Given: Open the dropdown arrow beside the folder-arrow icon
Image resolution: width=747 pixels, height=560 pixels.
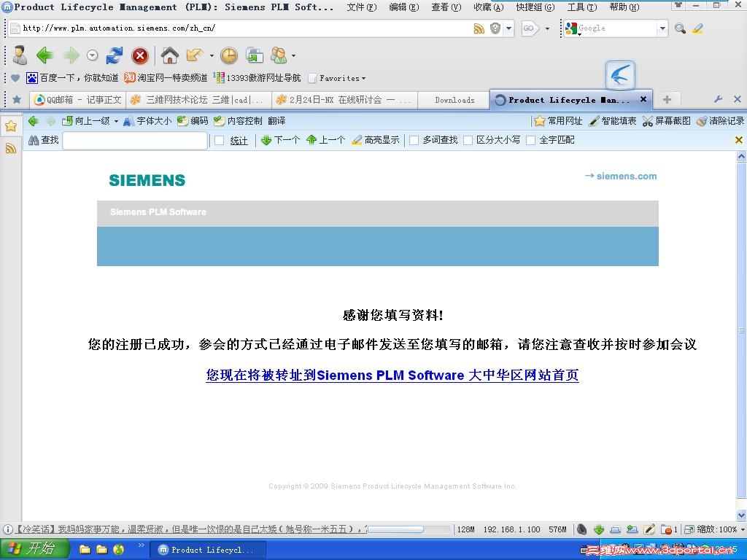Looking at the screenshot, I should pos(212,55).
